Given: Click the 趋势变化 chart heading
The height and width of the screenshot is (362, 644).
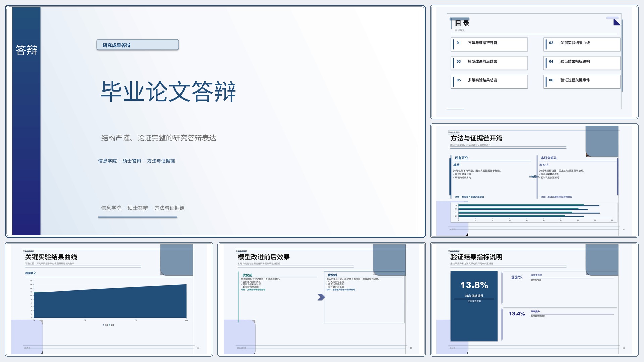Looking at the screenshot, I should (31, 273).
